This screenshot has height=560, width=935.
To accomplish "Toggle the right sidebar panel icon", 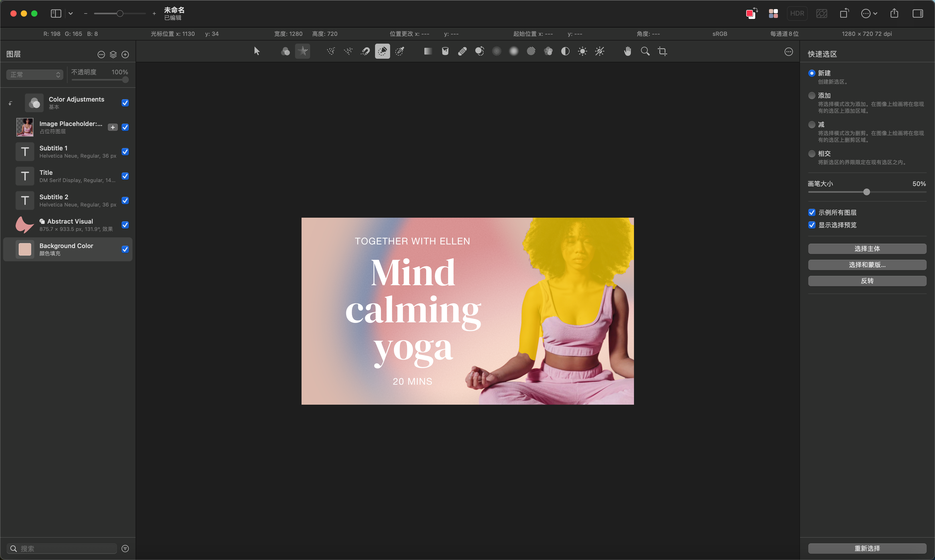I will (918, 13).
